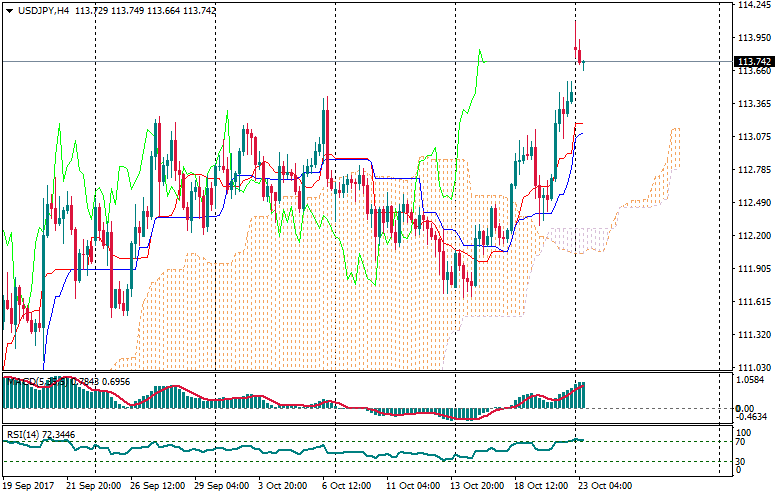
Task: Click the 19 Sep 2017 date label
Action: (x=30, y=485)
